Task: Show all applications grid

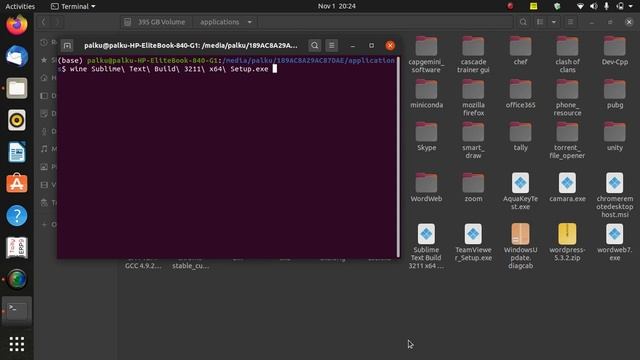Action: 17,344
